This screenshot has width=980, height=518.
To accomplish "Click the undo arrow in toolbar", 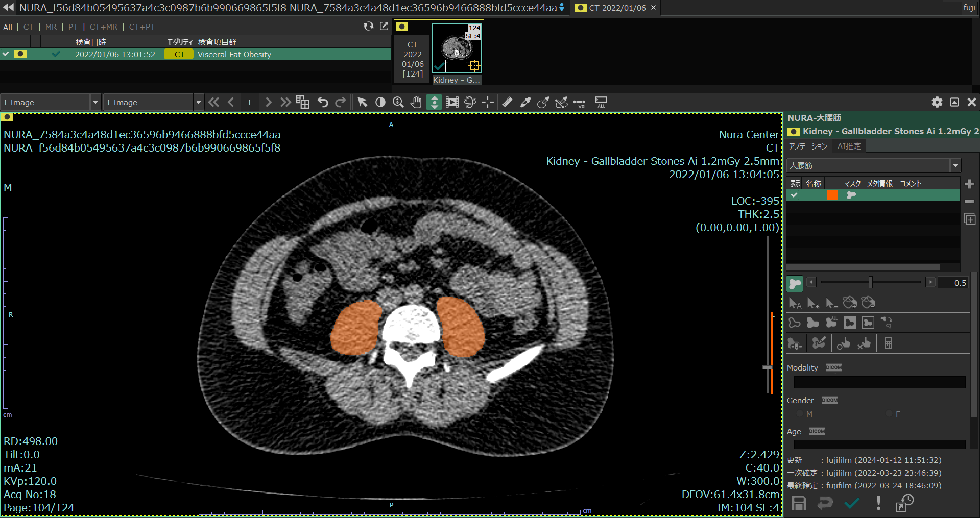I will (x=323, y=102).
